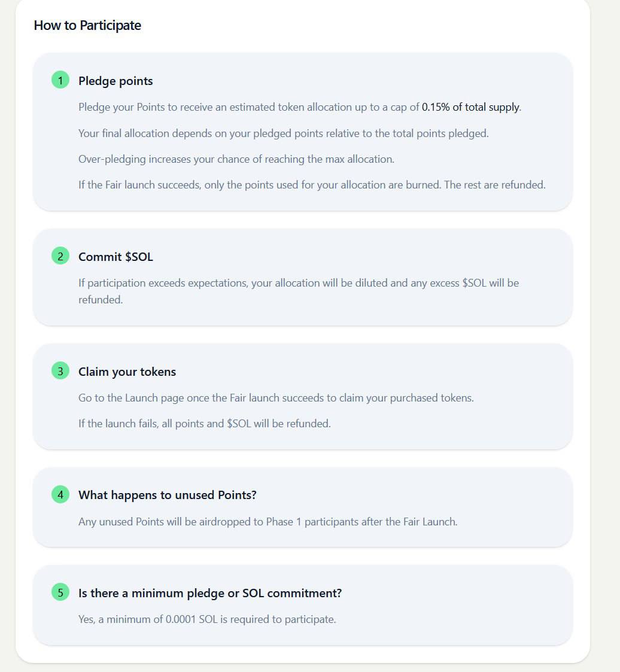This screenshot has height=672, width=620.
Task: Click the green step 3 number badge
Action: (60, 371)
